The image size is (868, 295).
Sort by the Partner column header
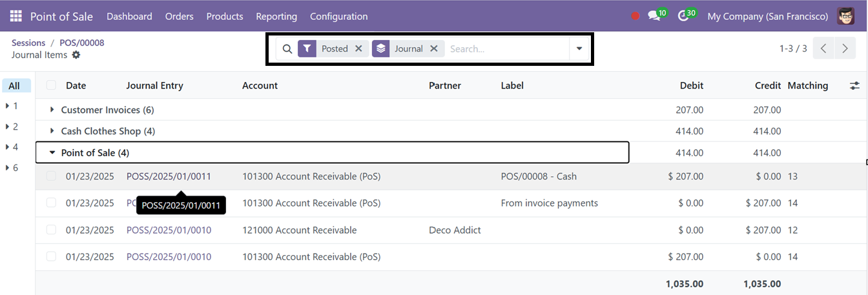(x=445, y=85)
